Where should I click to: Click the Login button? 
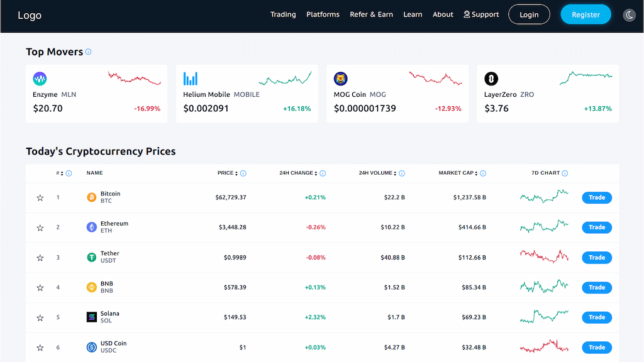click(529, 14)
